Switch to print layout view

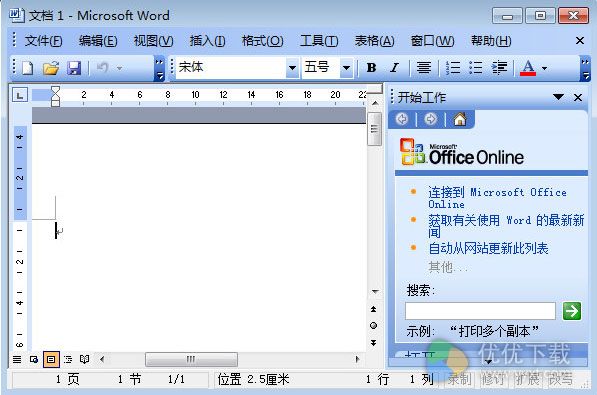tap(51, 359)
